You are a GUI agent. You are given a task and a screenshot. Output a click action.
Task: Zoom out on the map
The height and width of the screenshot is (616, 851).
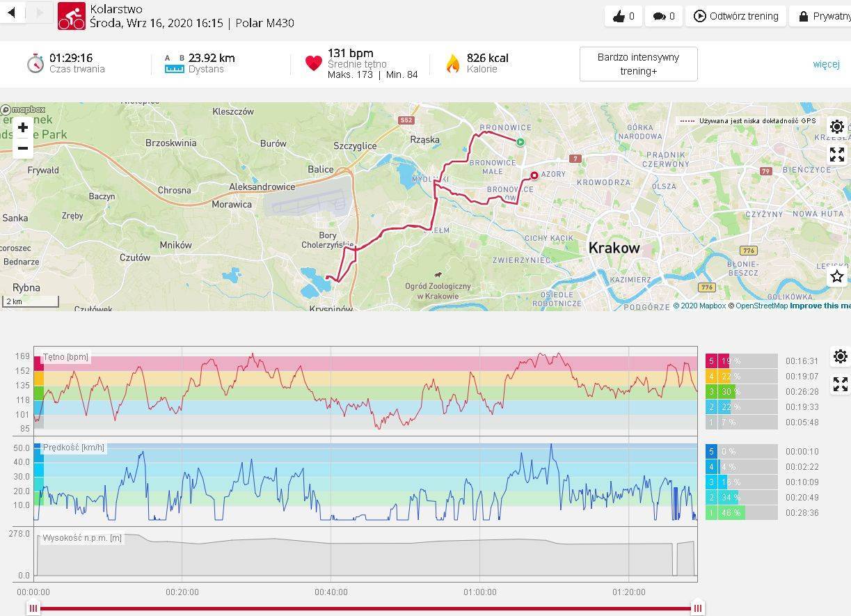(23, 148)
